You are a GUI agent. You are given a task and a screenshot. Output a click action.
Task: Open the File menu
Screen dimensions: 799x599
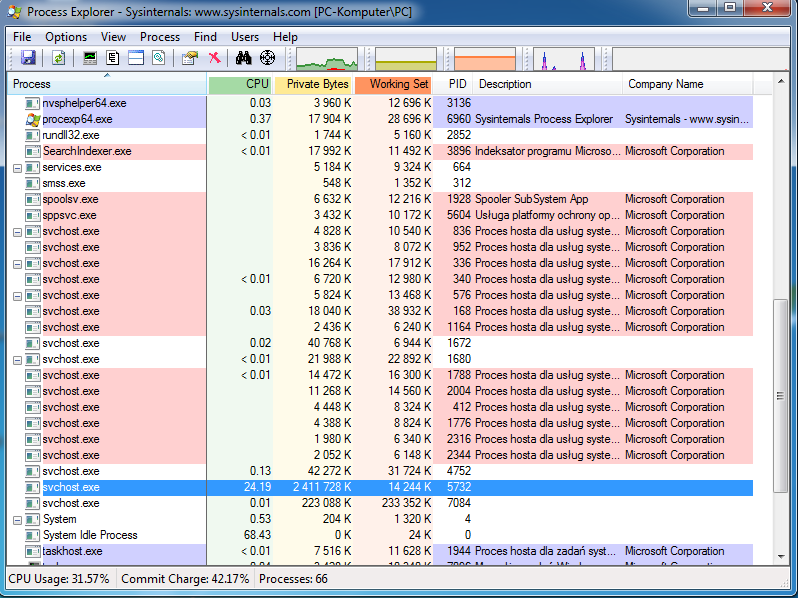tap(22, 37)
